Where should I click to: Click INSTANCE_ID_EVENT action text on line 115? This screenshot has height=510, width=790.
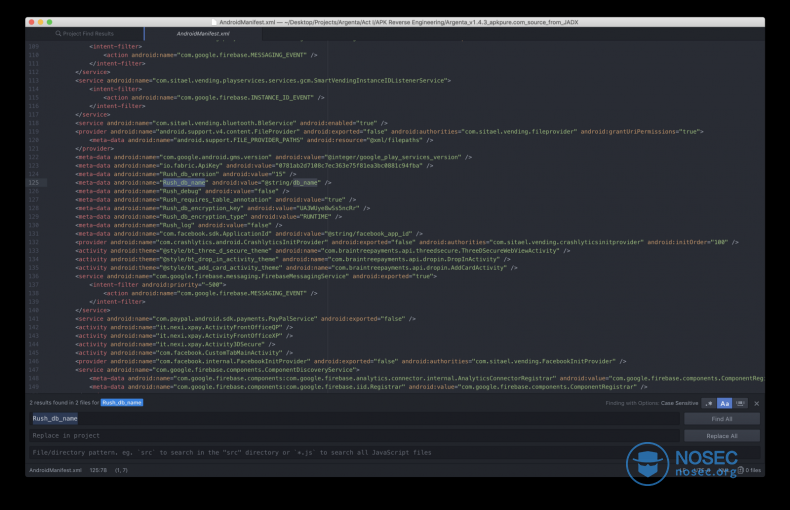tap(246, 98)
